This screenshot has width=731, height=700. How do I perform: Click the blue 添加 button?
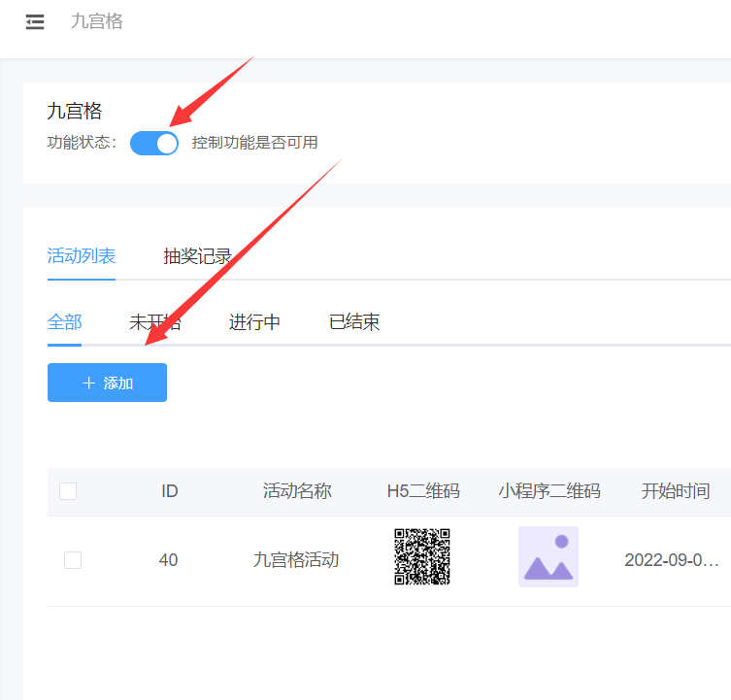click(x=107, y=383)
